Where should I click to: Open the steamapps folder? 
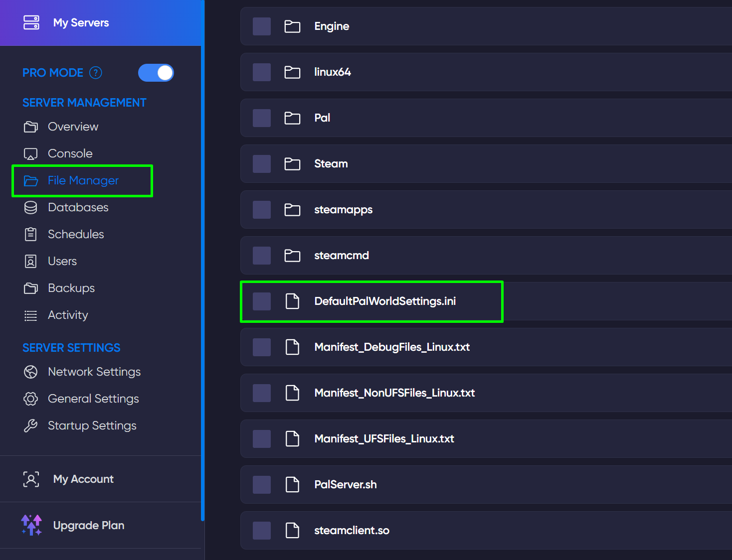(343, 209)
